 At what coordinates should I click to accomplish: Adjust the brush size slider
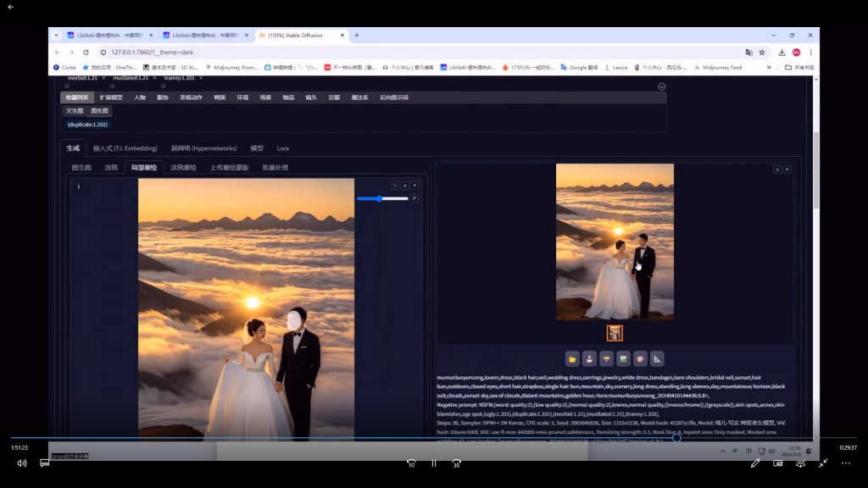381,198
